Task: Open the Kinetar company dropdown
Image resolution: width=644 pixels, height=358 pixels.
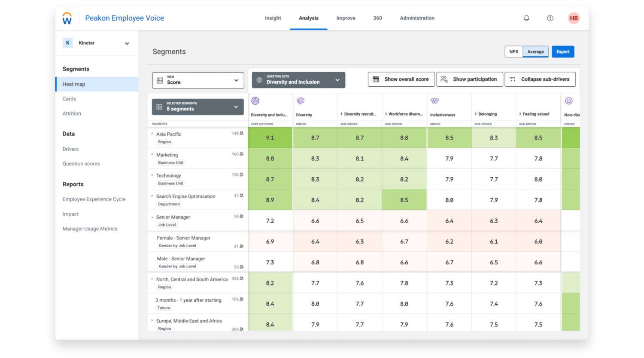Action: tap(127, 43)
